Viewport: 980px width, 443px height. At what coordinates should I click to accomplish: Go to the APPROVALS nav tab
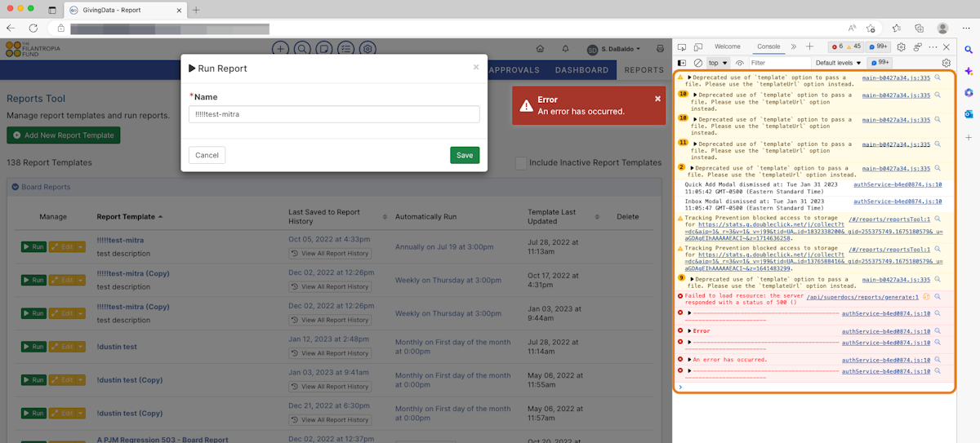click(514, 70)
